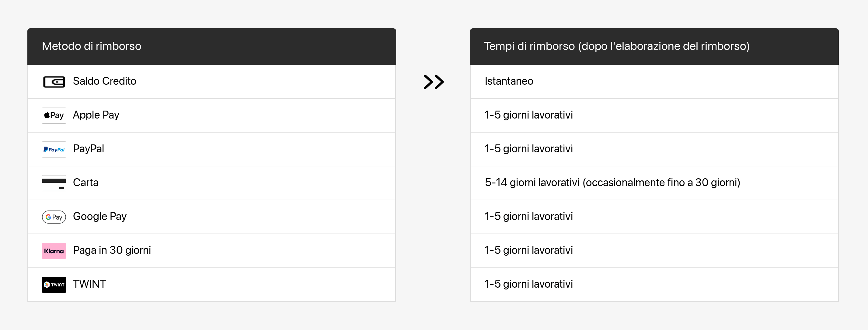868x330 pixels.
Task: Click the Paga in 30 giorni label
Action: click(112, 250)
